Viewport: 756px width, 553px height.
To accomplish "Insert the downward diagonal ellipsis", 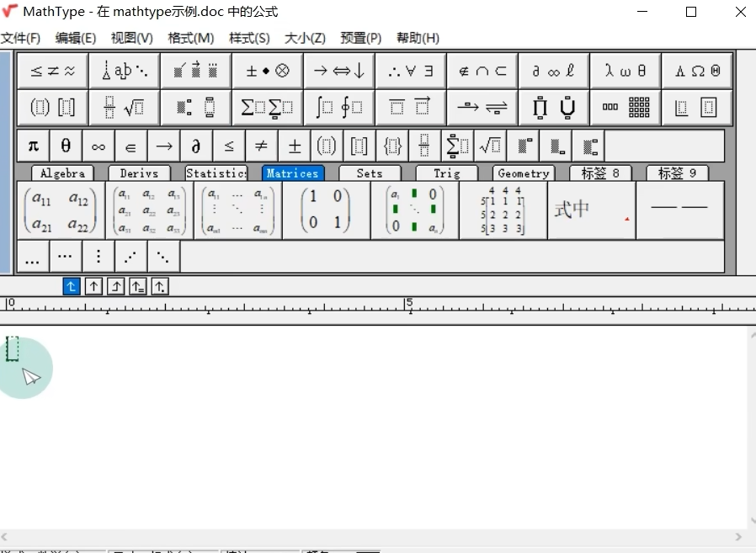I will click(x=163, y=257).
